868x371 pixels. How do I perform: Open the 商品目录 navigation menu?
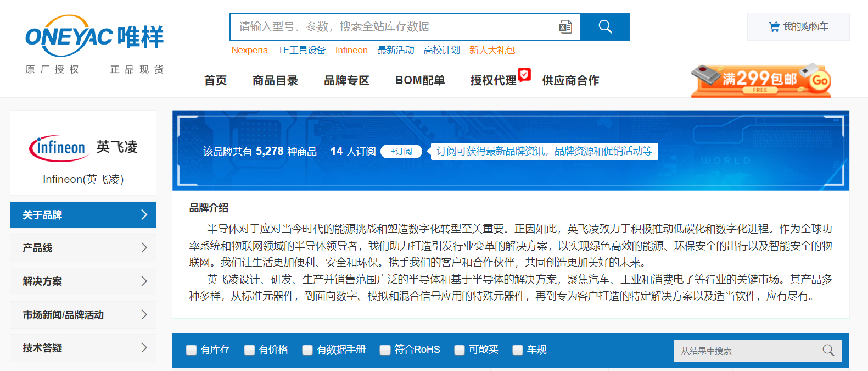(275, 81)
